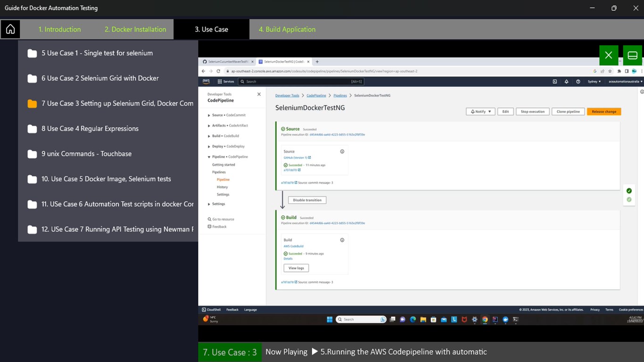Click the orange folder icon for Use Case 3
Screen dimensions: 644x362
point(32,104)
